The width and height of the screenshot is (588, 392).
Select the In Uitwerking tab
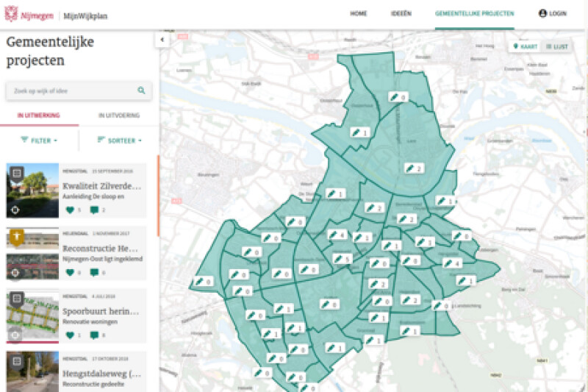[x=39, y=115]
